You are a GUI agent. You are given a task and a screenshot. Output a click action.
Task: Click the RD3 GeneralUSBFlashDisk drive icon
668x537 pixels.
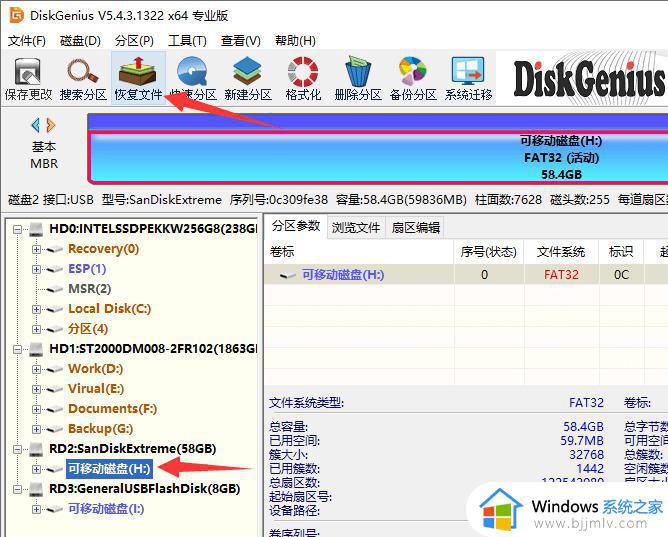[x=37, y=489]
